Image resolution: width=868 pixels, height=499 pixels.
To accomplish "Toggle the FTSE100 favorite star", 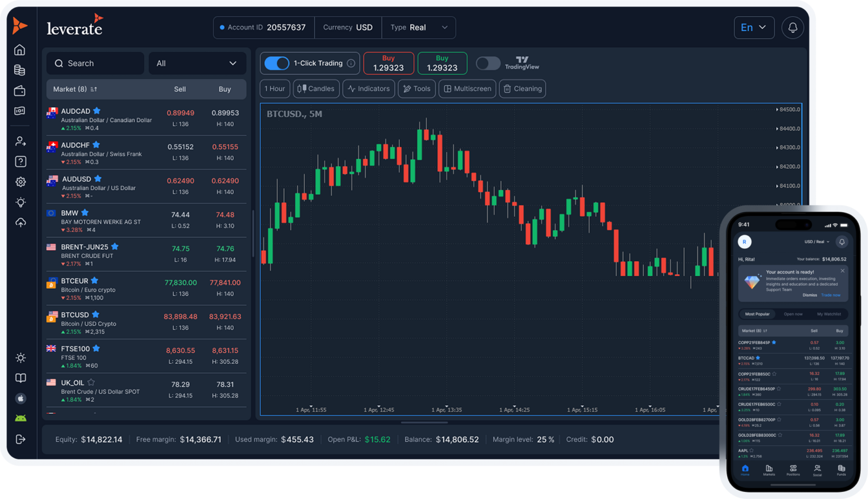I will [x=96, y=349].
